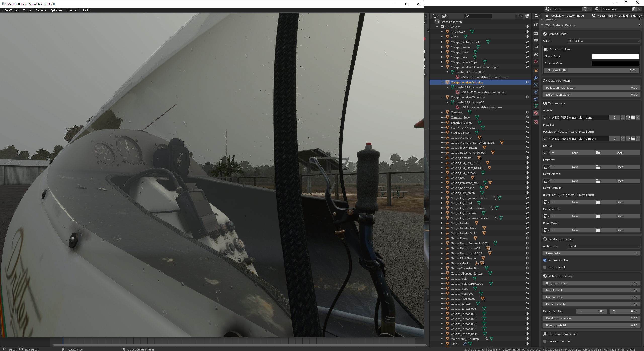Open the Modifiers wrench tab
This screenshot has width=644, height=351.
click(x=536, y=78)
